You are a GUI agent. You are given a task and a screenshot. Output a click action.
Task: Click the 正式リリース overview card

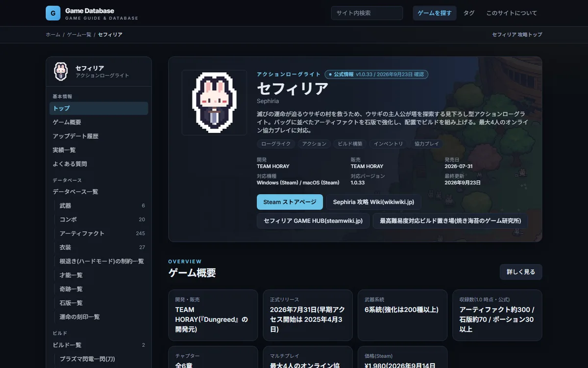(x=308, y=315)
